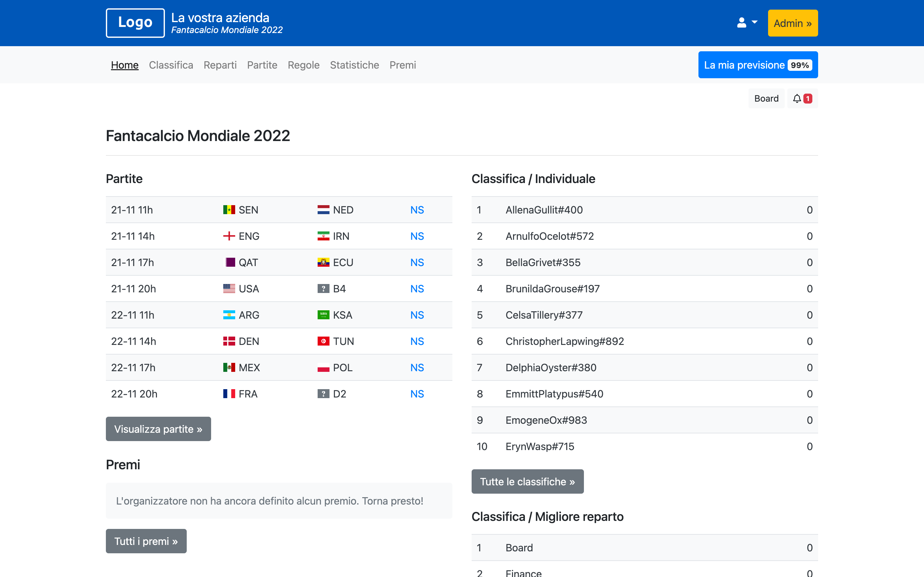
Task: Click the Tunisia flag next to TUN
Action: pos(323,341)
